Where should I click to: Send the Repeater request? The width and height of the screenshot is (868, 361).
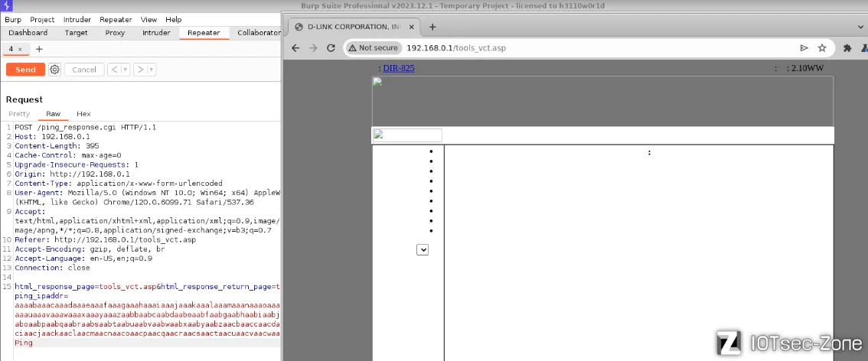(x=25, y=70)
